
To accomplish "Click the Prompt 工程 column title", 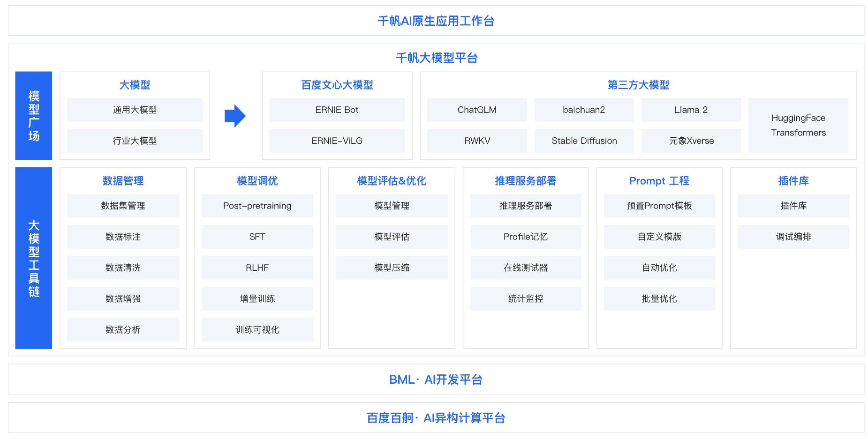I will pos(659,181).
